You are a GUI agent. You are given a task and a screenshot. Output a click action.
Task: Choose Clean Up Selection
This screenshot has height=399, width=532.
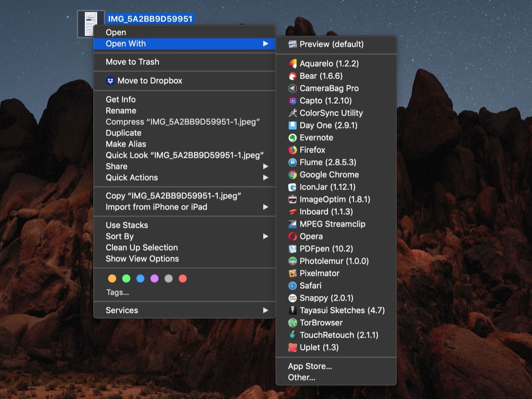(x=185, y=247)
